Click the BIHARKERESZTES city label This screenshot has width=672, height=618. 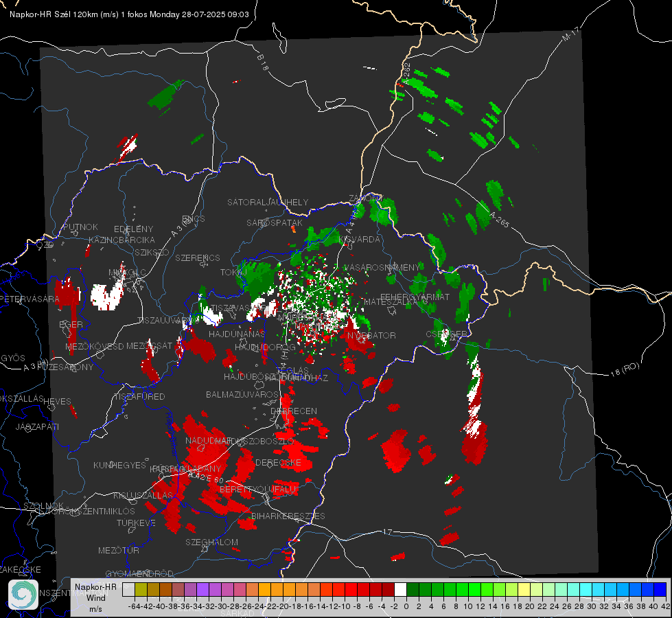tap(288, 516)
